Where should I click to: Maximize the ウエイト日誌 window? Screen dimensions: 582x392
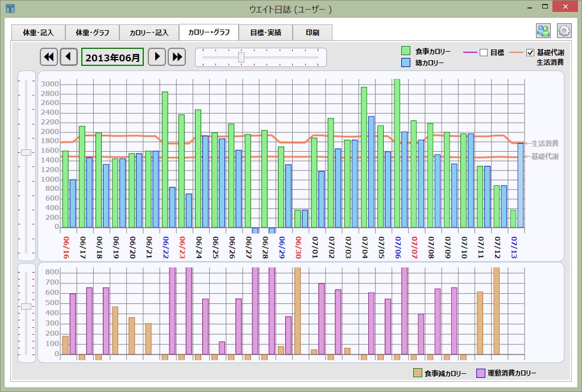(545, 7)
